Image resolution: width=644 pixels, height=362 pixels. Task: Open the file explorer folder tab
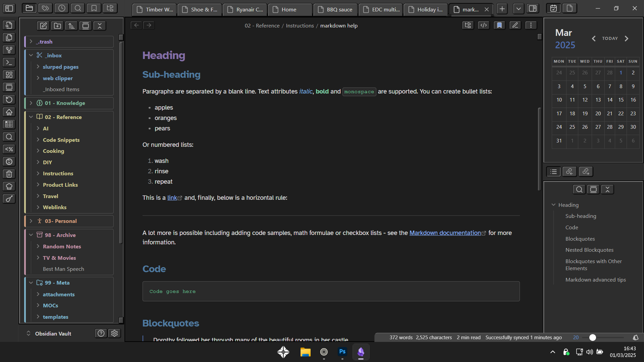29,8
